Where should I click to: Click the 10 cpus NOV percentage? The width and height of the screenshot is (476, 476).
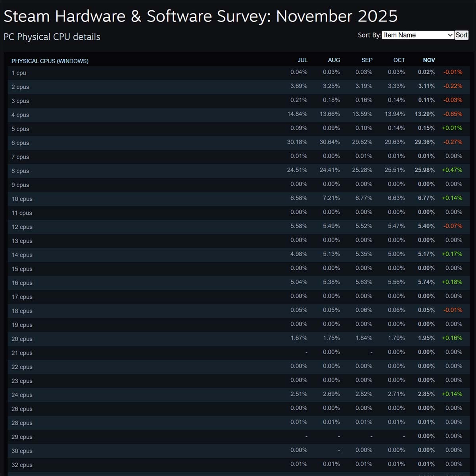click(x=426, y=198)
